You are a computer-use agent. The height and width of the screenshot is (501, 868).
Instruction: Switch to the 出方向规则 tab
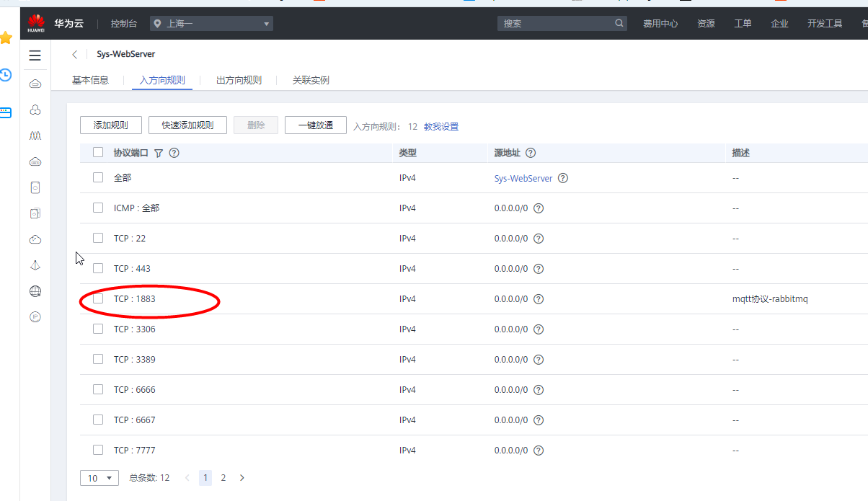pos(239,80)
